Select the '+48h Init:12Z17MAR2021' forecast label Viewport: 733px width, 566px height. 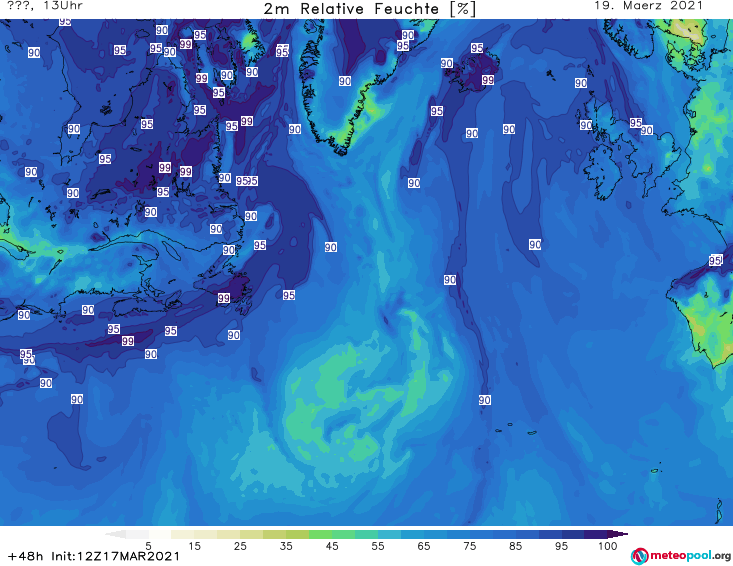click(93, 556)
